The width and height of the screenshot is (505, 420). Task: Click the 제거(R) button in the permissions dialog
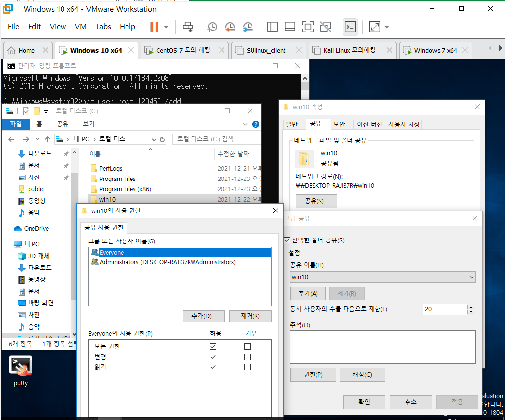[x=250, y=316]
